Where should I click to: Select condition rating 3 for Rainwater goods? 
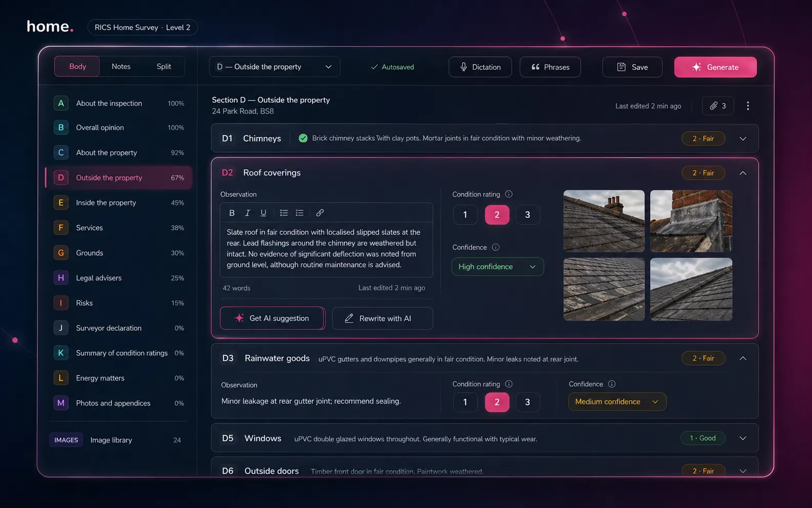point(527,403)
